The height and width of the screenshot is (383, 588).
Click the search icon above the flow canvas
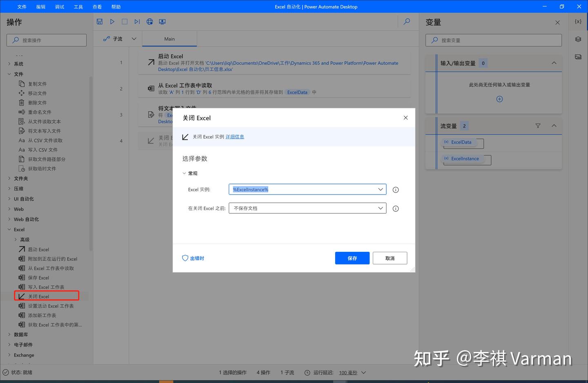coord(406,22)
